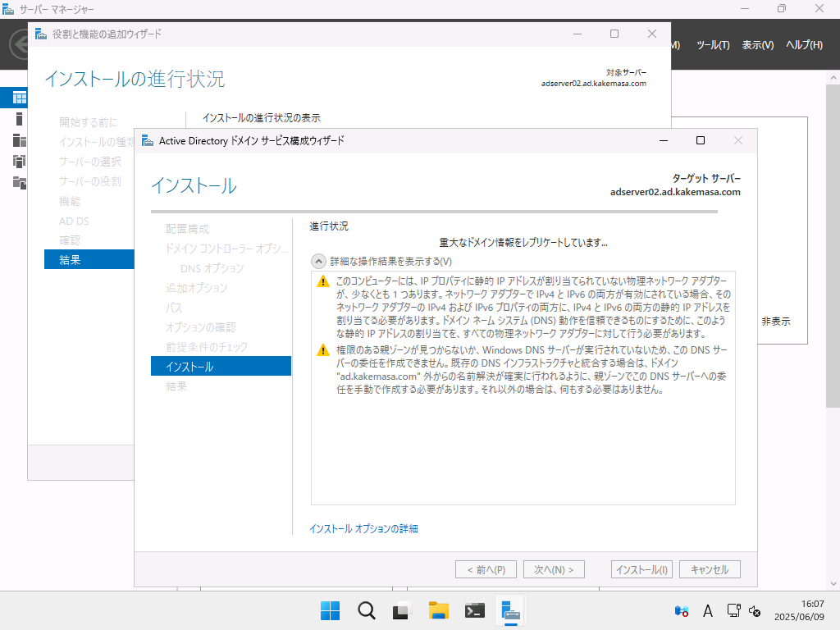This screenshot has height=630, width=840.
Task: Select オプションの確認 step in AD DS wizard
Action: tap(200, 327)
